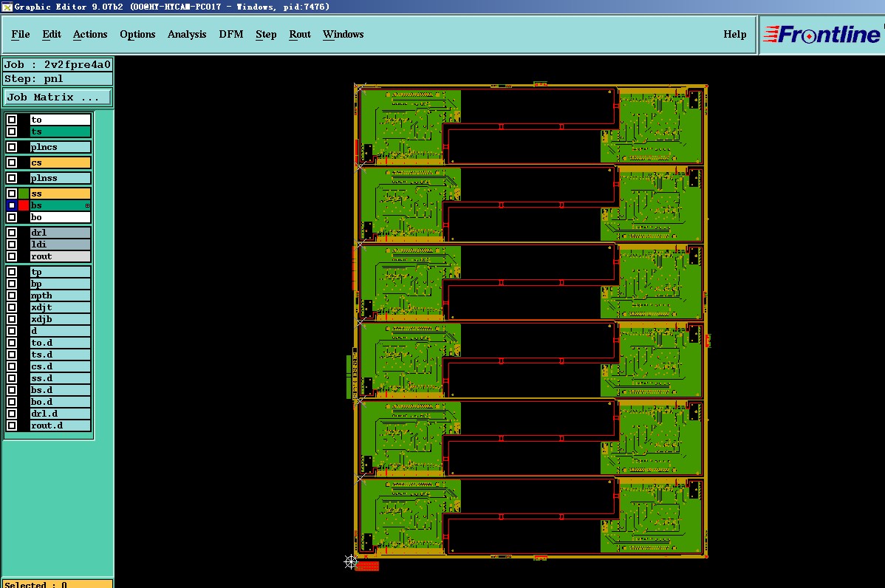Click the Job name field 2v2fpre4a0
This screenshot has width=885, height=588.
[x=57, y=64]
